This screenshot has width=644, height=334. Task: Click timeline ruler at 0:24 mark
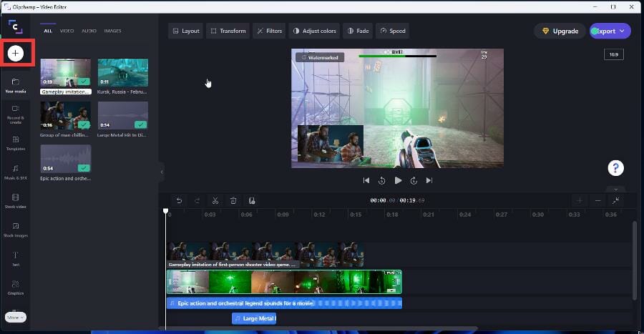coord(465,215)
